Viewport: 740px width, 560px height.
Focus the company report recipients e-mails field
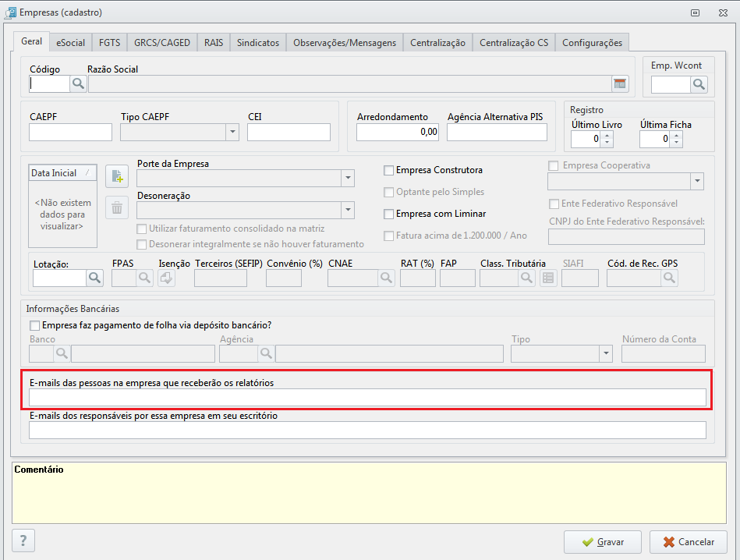tap(367, 398)
